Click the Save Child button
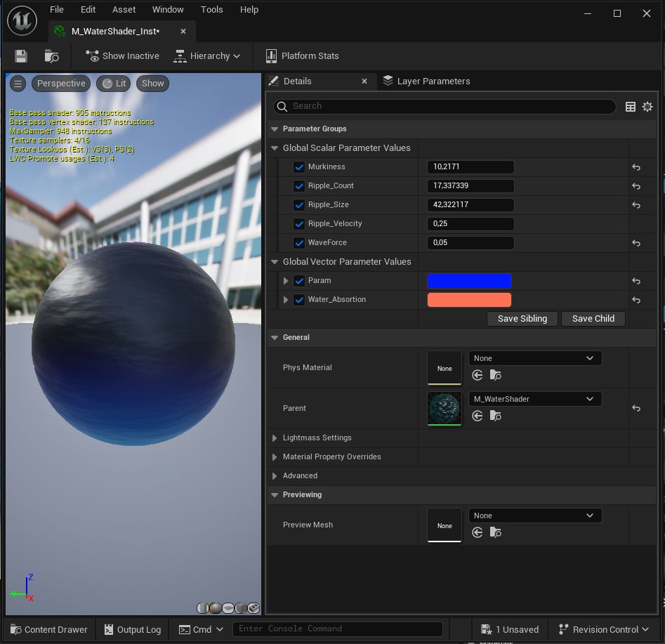Screen dimensions: 665x644 593,319
